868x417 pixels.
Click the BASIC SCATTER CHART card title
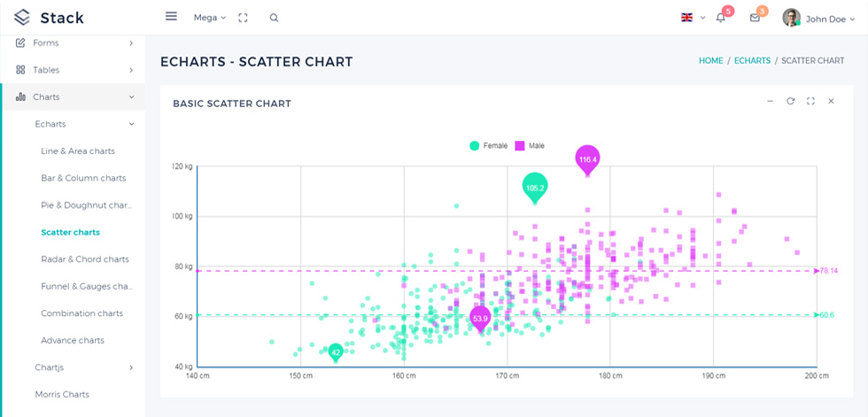click(x=232, y=104)
